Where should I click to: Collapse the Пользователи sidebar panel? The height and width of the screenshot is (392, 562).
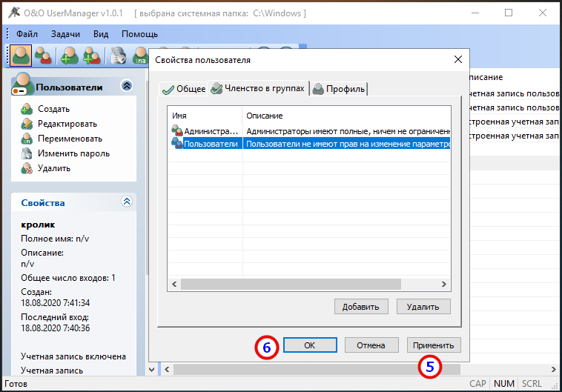click(127, 86)
